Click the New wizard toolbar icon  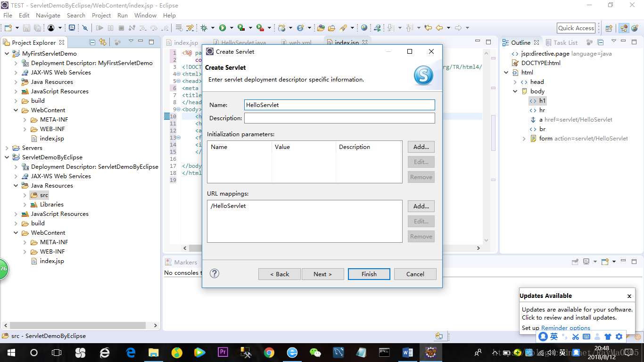[x=8, y=28]
